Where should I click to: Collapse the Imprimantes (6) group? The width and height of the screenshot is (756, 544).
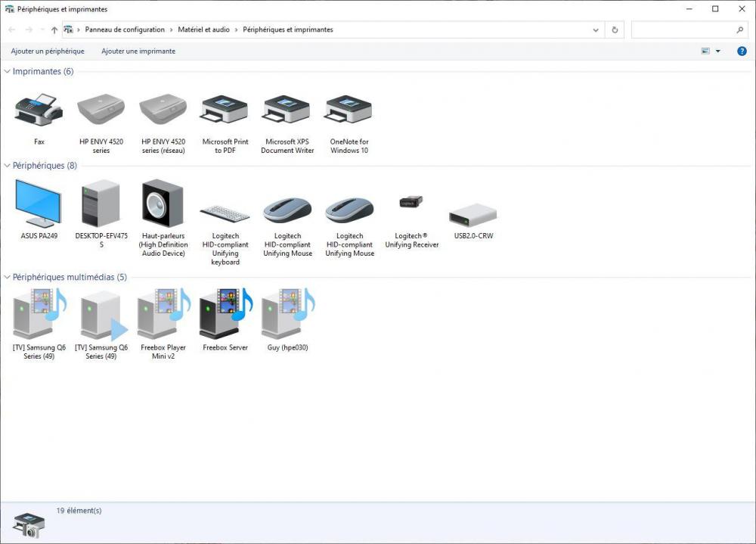coord(8,71)
